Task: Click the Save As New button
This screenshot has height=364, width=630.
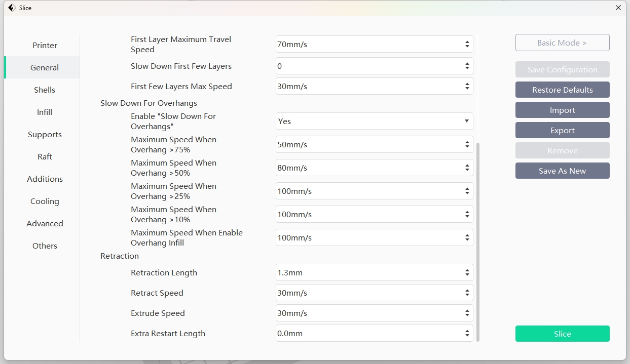Action: [562, 171]
